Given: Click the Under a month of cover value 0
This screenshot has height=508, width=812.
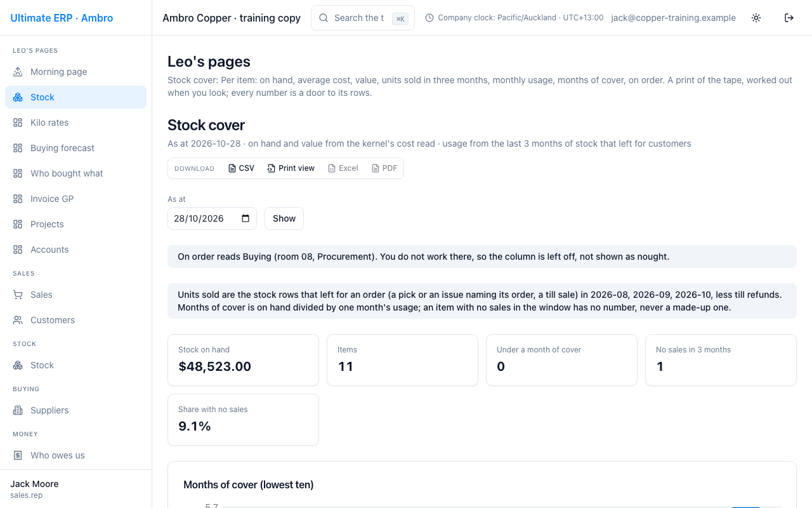Looking at the screenshot, I should pyautogui.click(x=501, y=366).
